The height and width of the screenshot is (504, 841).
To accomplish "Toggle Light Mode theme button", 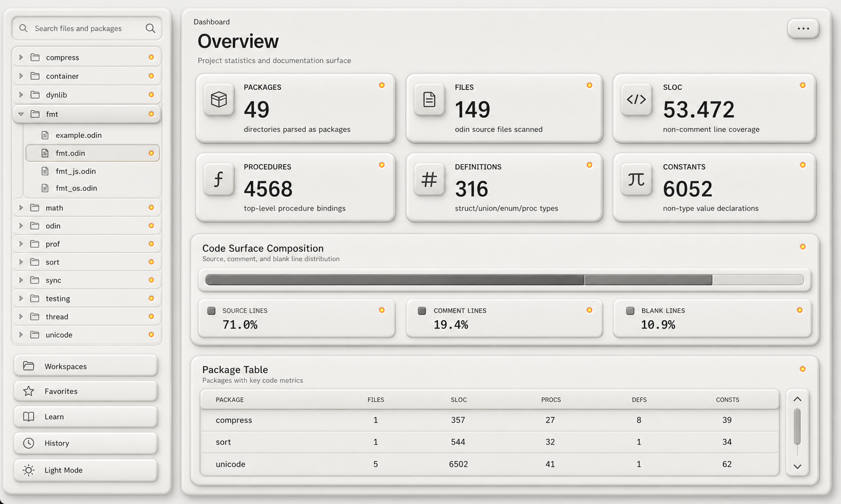I will [86, 470].
